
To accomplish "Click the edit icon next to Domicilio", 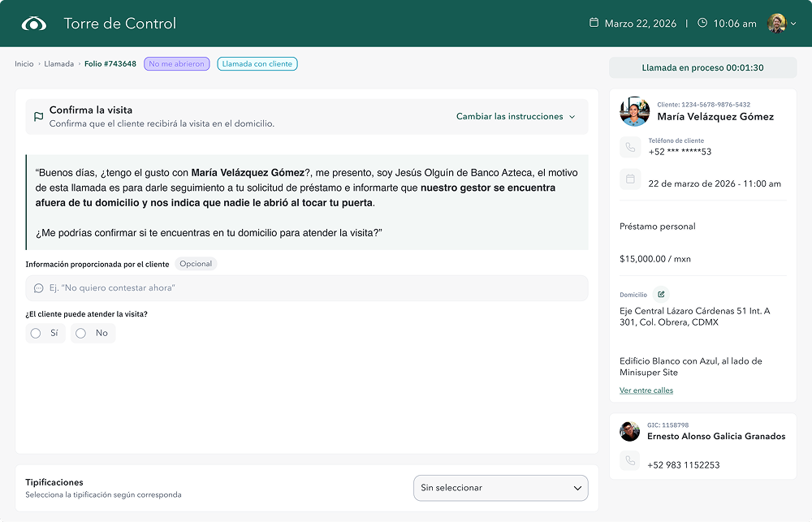I will point(661,294).
